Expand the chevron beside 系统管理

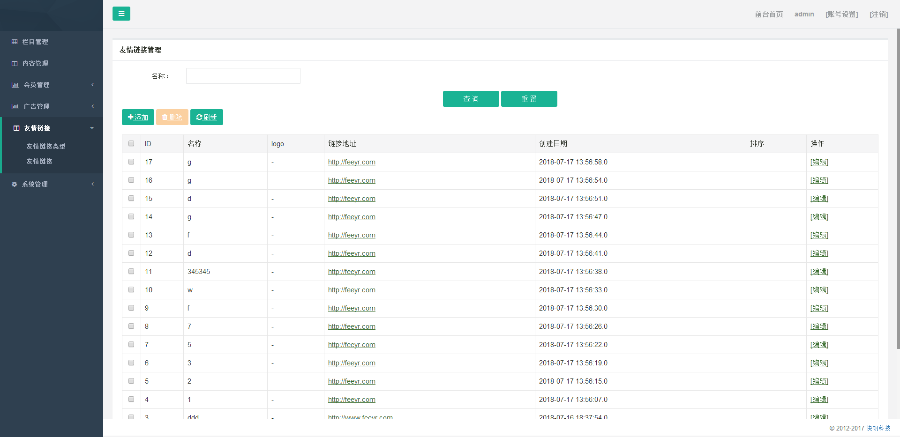click(92, 184)
